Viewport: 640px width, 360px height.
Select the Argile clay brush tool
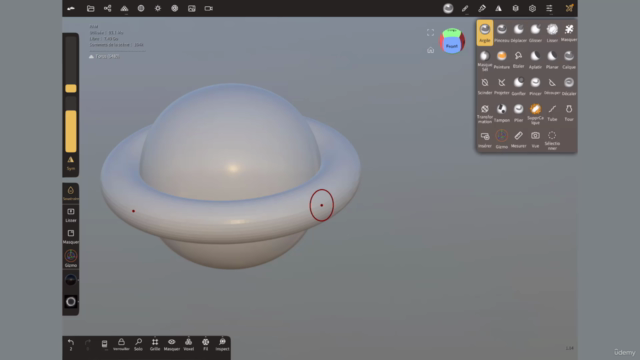click(x=484, y=32)
